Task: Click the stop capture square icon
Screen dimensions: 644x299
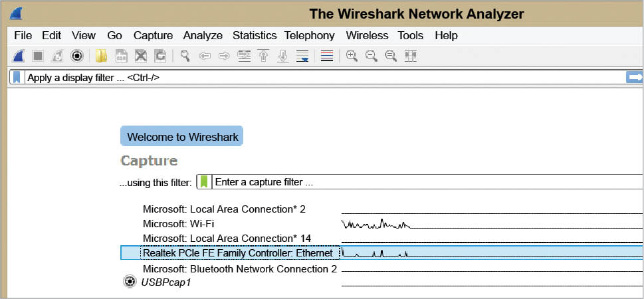Action: click(39, 56)
